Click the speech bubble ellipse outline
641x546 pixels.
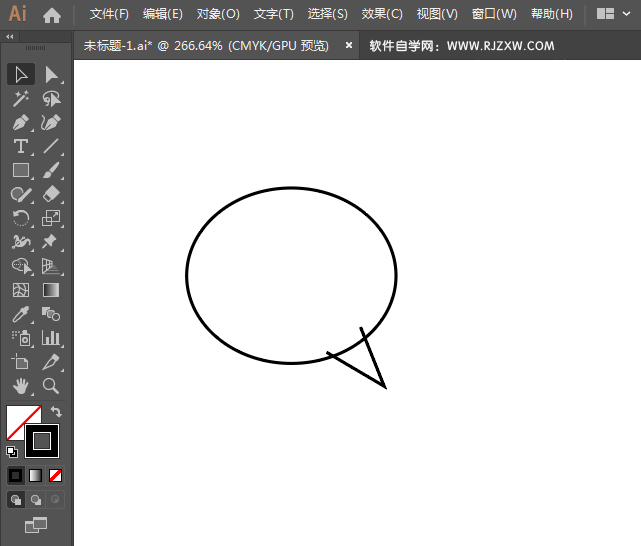tap(187, 275)
